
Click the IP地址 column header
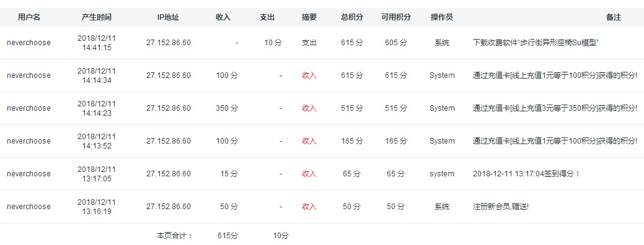click(x=169, y=17)
